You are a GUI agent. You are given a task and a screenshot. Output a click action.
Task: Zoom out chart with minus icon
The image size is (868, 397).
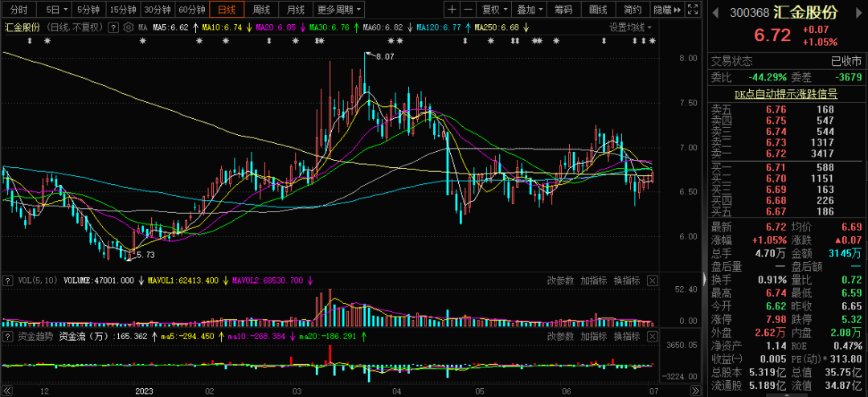point(469,10)
